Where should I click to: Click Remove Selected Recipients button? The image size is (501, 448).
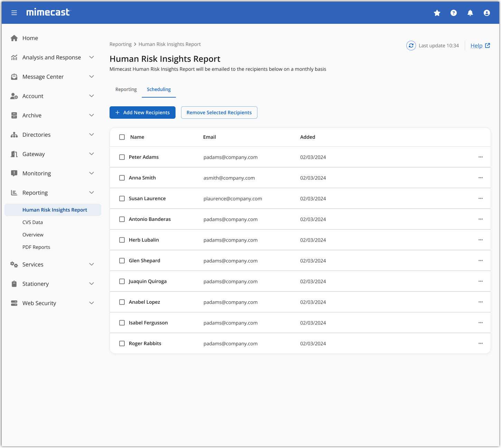click(x=219, y=113)
